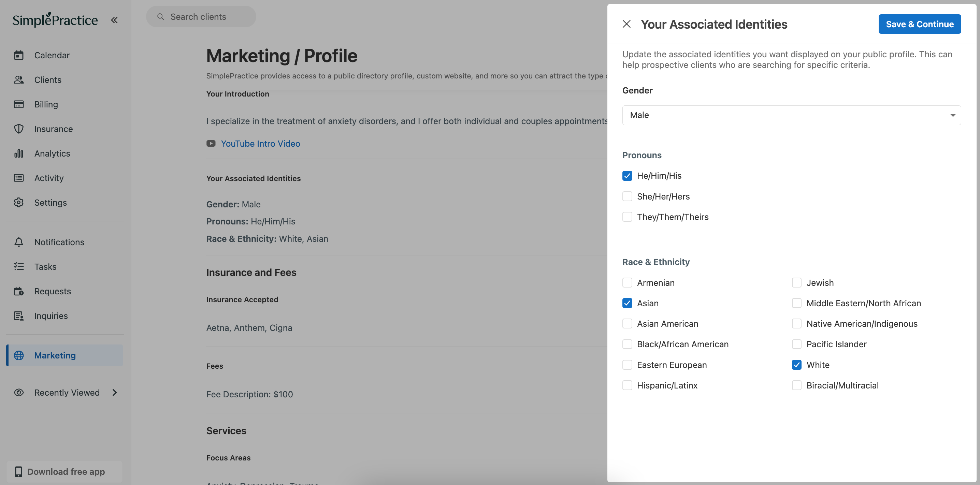The height and width of the screenshot is (485, 980).
Task: Click the Analytics bar chart icon
Action: tap(19, 153)
